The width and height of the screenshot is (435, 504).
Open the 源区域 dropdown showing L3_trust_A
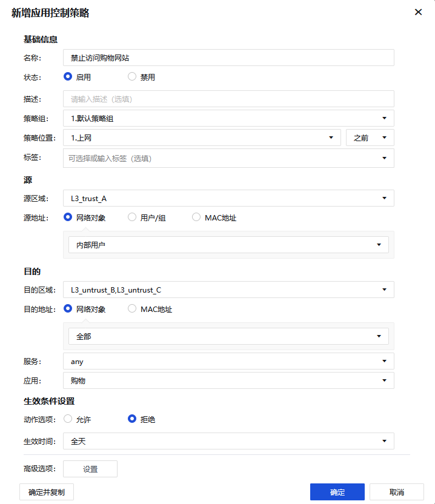(228, 198)
